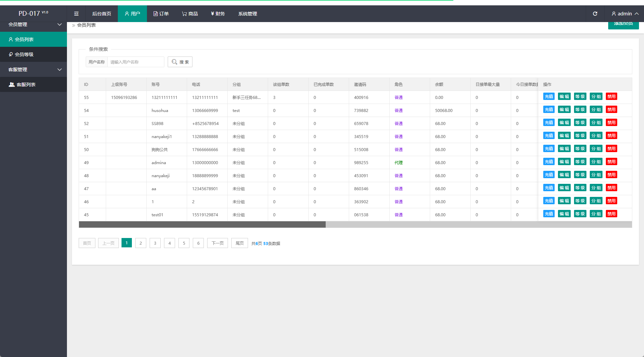Click the 搜索 magnifier button

[x=180, y=62]
